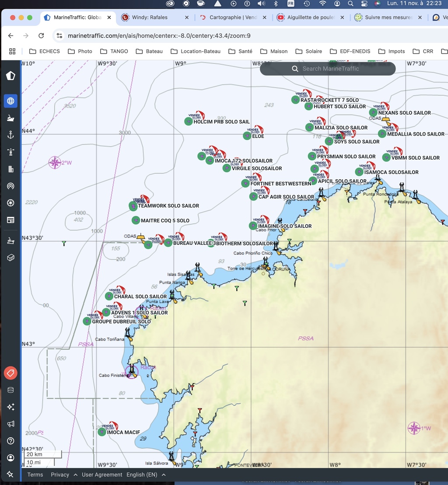448x485 pixels.
Task: Open the Photo bookmark folder
Action: click(x=80, y=51)
